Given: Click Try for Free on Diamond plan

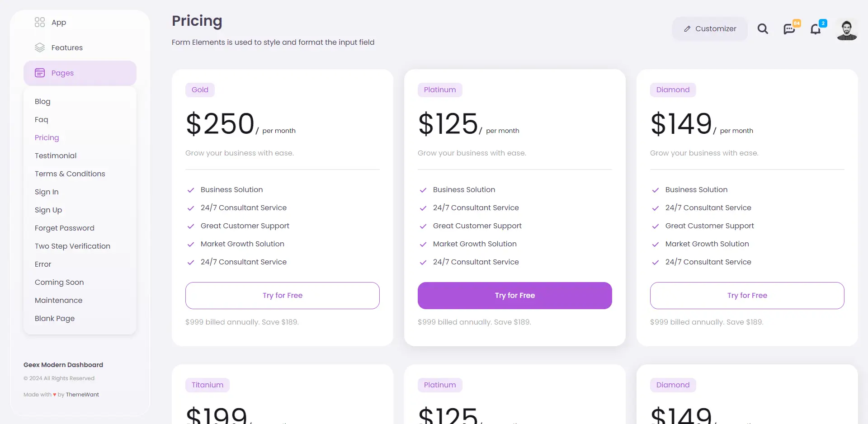Looking at the screenshot, I should click(747, 296).
